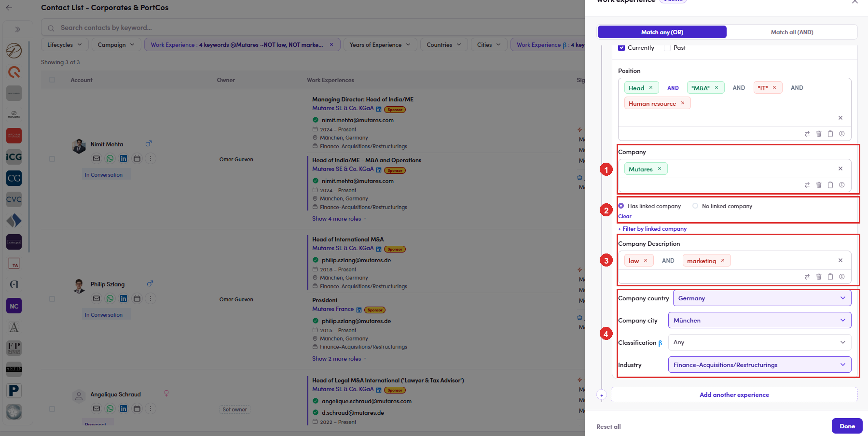Open the Cities filter dropdown
This screenshot has height=436, width=868.
(489, 45)
